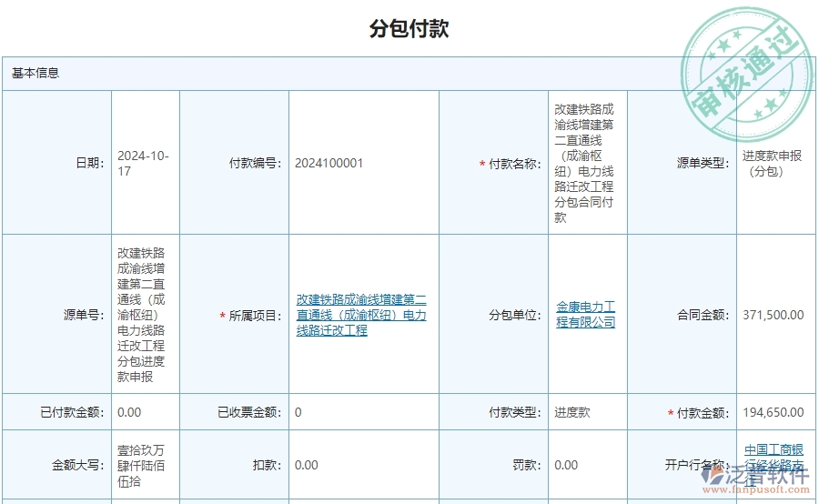Image resolution: width=819 pixels, height=504 pixels.
Task: Open the 所属项目 project link
Action: (x=361, y=315)
